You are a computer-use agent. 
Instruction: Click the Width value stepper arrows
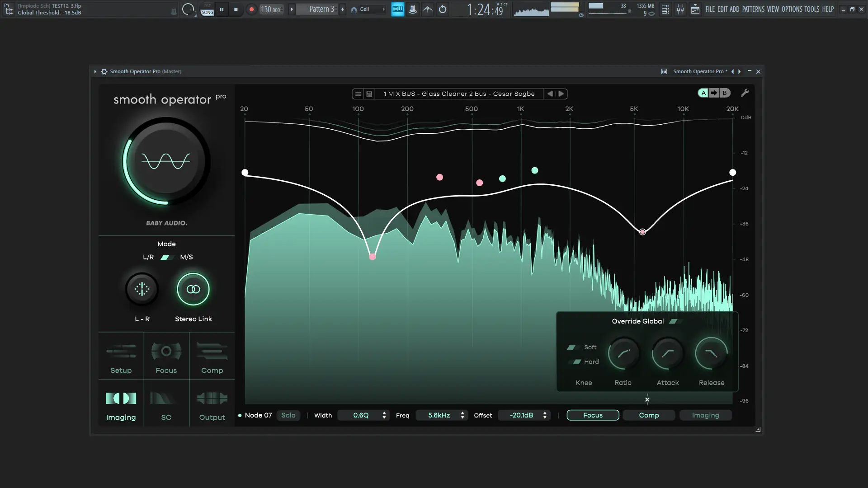click(384, 415)
